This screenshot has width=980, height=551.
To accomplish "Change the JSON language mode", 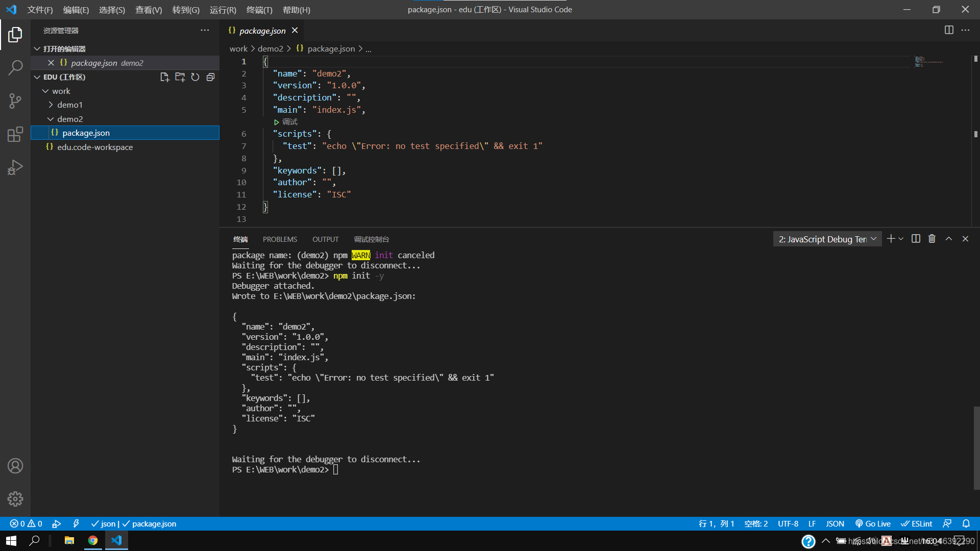I will [835, 523].
